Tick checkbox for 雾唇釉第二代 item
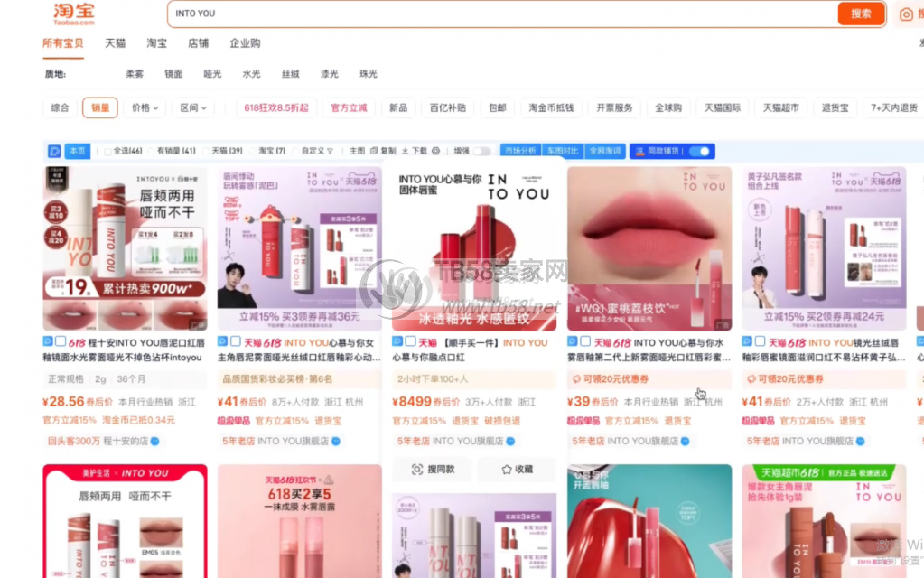The width and height of the screenshot is (924, 578). pyautogui.click(x=585, y=341)
